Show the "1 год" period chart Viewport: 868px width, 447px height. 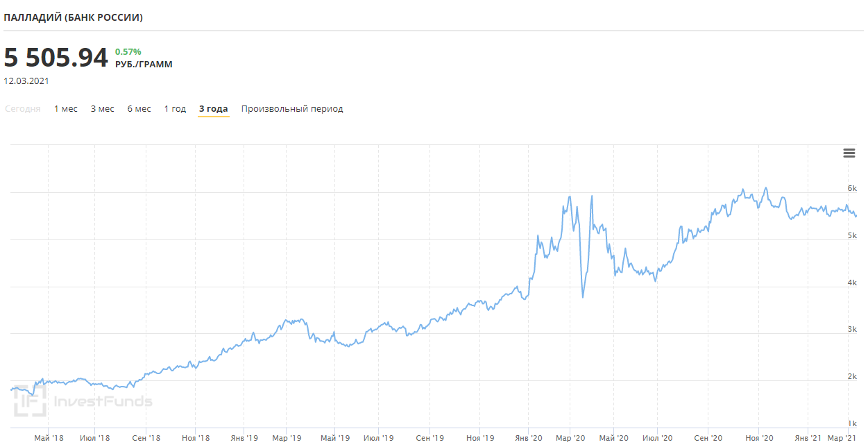tap(175, 109)
